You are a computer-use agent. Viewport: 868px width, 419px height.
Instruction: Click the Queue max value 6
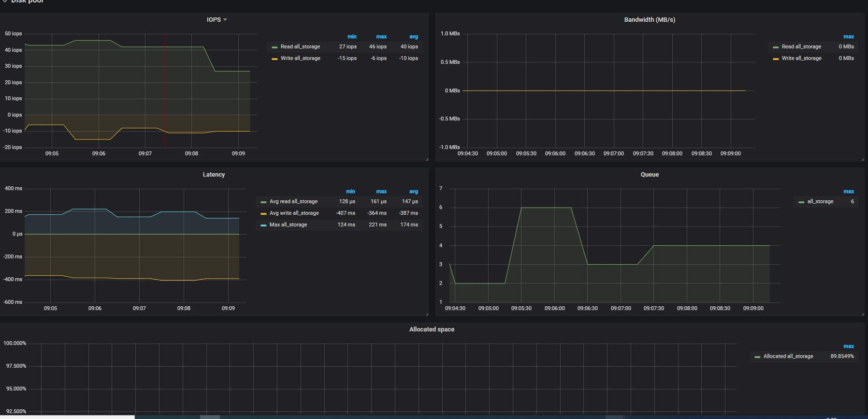coord(853,202)
